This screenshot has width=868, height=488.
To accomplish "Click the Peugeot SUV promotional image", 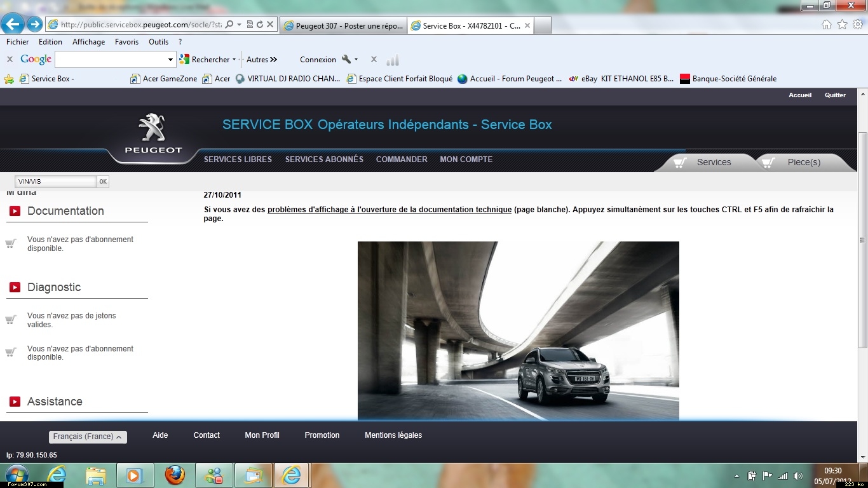I will click(519, 331).
